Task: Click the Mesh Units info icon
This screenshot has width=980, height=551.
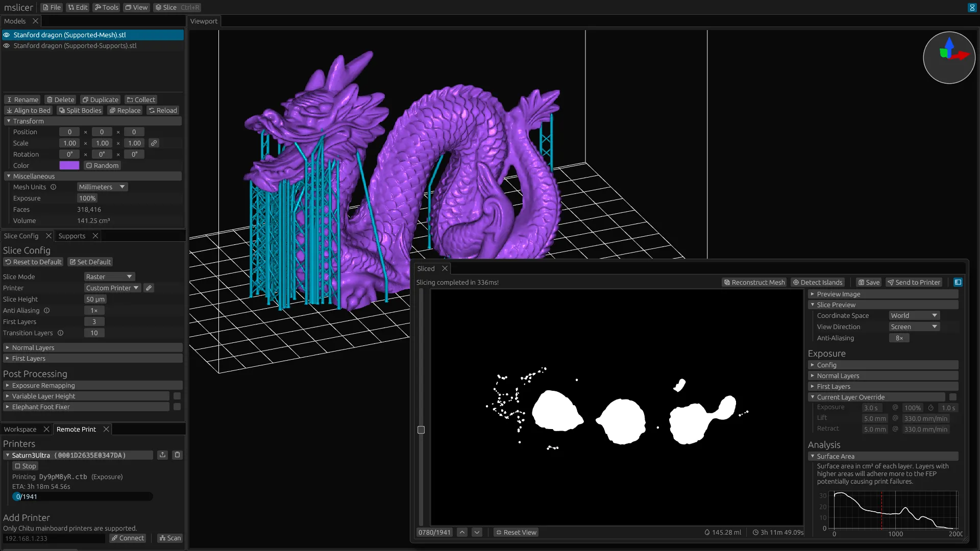Action: click(x=53, y=187)
